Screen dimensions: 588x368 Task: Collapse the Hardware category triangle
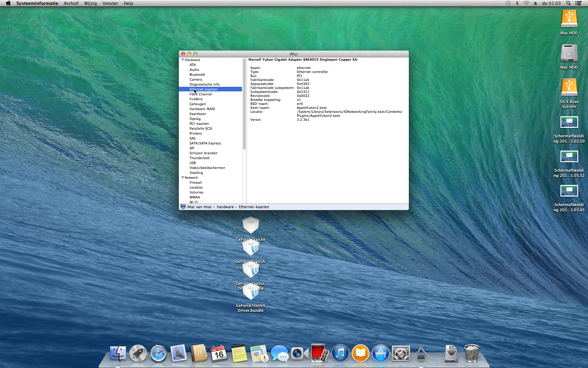point(183,60)
